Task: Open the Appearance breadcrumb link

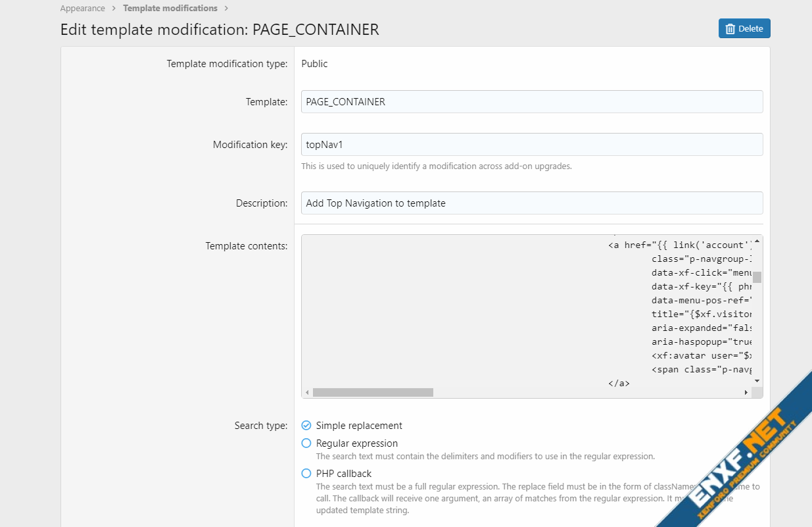Action: click(82, 9)
